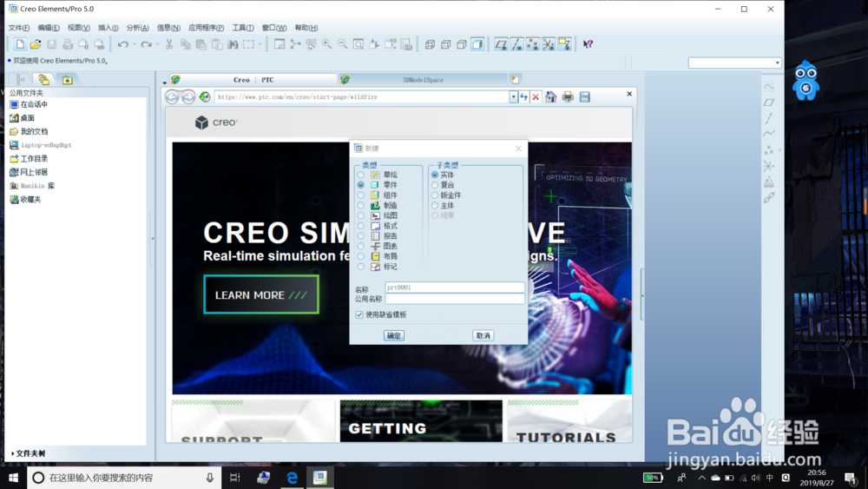Click the 确定 button in 新建 dialog
Viewport: 868px width, 489px height.
tap(393, 335)
